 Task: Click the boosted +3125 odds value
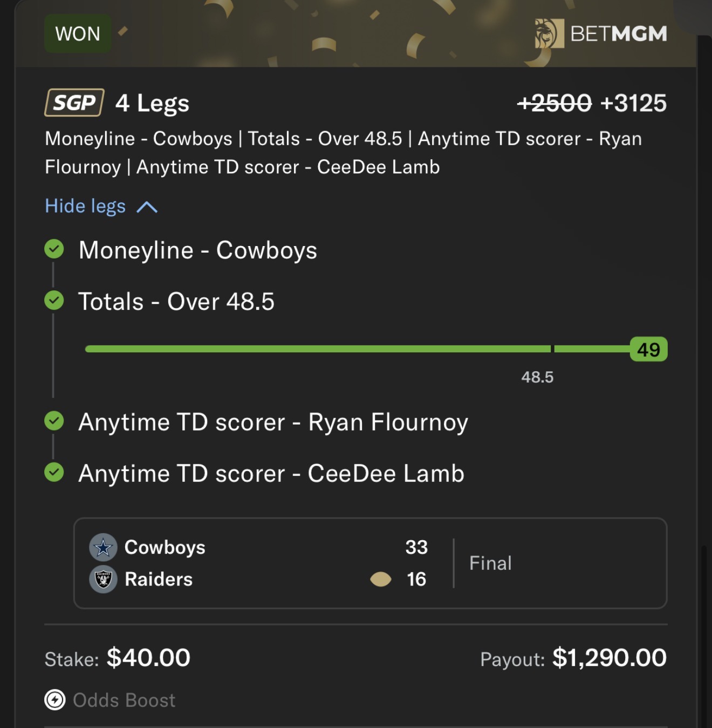pos(633,103)
